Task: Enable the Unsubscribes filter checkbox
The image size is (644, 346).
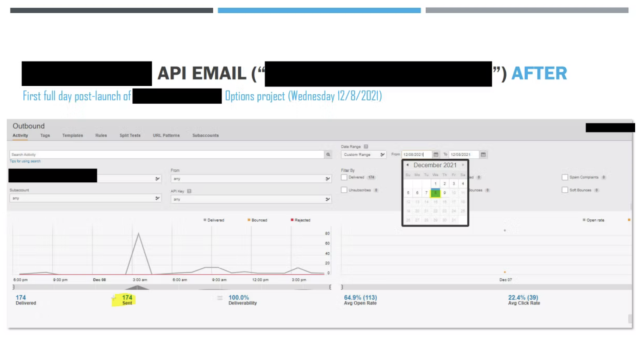Action: point(344,190)
